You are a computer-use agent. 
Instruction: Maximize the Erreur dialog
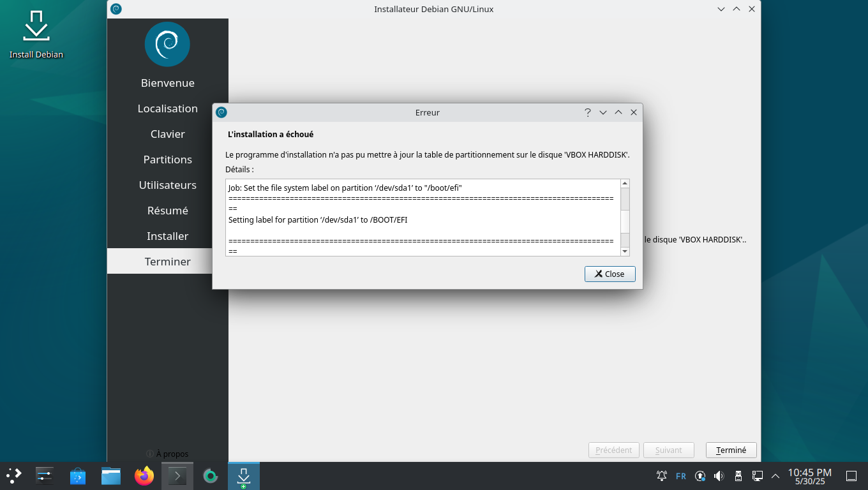pos(618,112)
